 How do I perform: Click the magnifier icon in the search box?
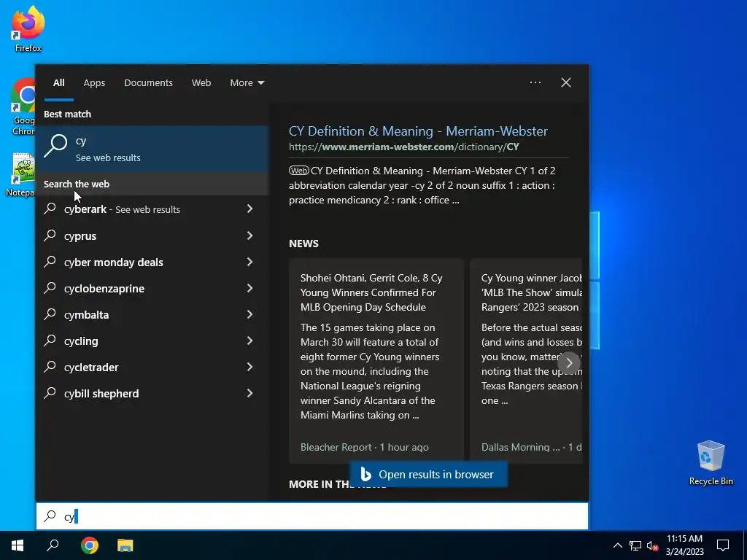pos(50,516)
